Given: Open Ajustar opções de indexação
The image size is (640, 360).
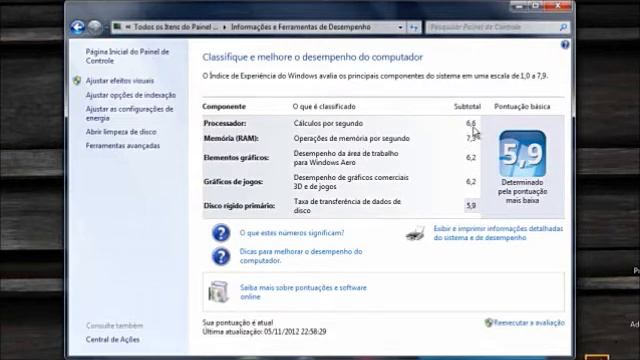Looking at the screenshot, I should (131, 95).
